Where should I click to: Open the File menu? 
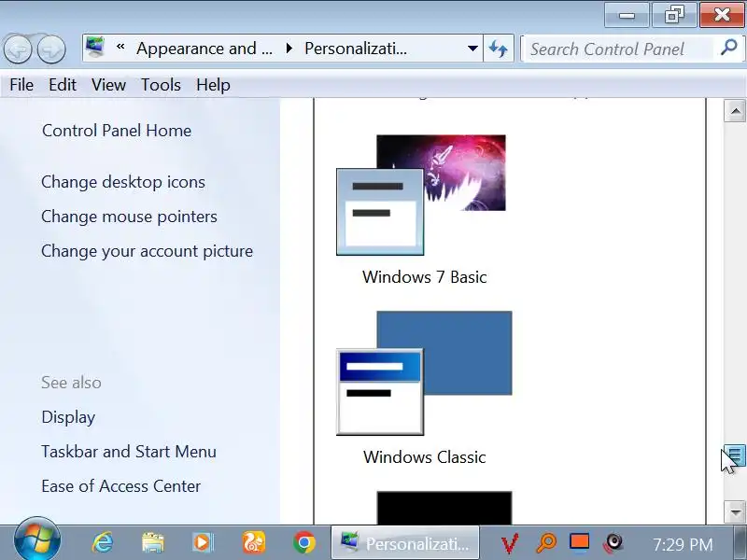click(21, 85)
